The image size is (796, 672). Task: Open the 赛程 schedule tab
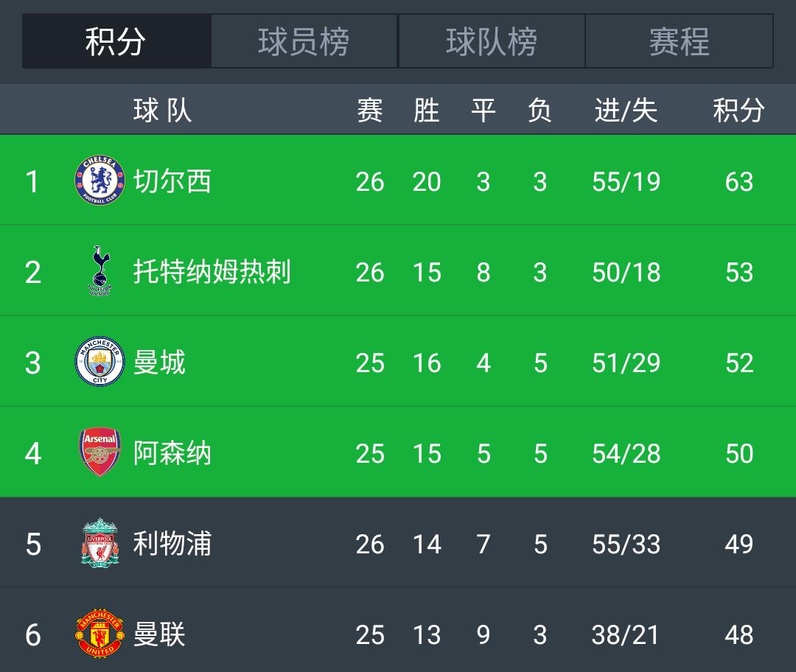click(x=679, y=41)
